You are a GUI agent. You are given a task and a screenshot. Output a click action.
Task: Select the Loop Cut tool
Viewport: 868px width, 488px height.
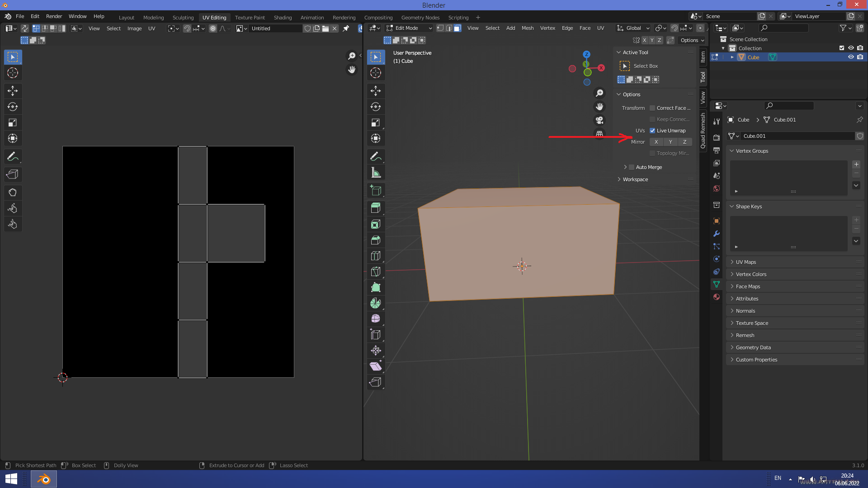(x=376, y=256)
